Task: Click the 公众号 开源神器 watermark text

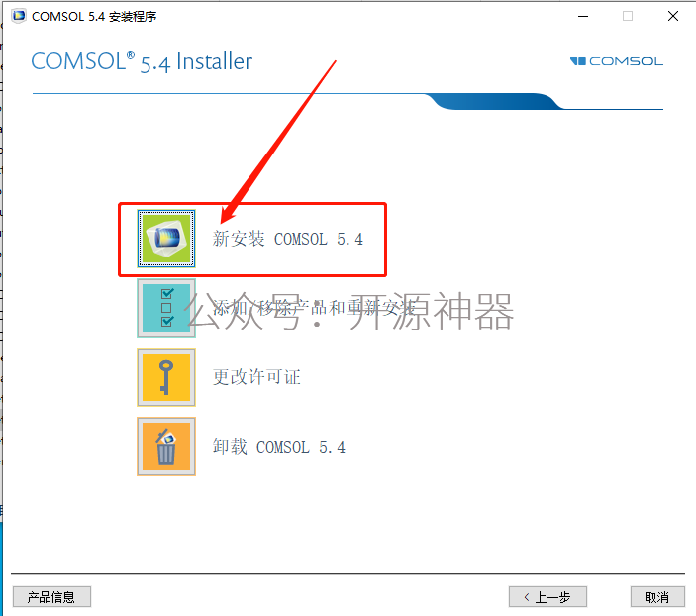Action: [x=348, y=311]
